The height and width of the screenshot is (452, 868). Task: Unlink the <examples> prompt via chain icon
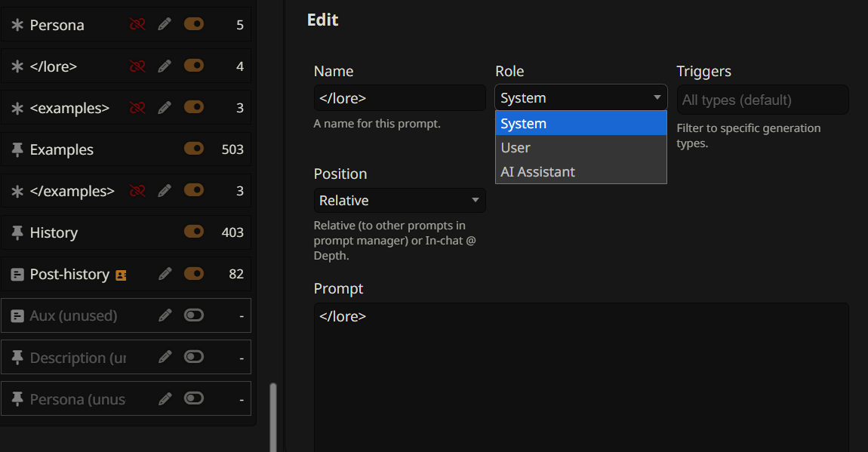click(x=137, y=107)
